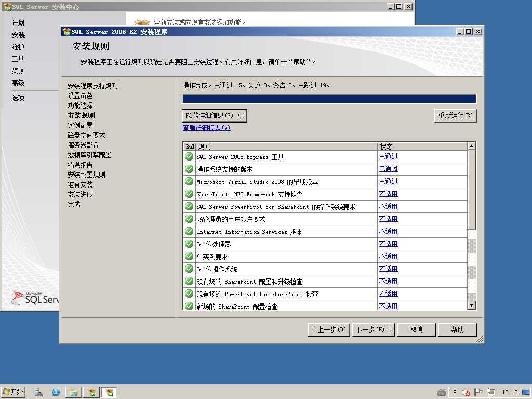
Task: Show hidden tray icons arrow
Action: pyautogui.click(x=455, y=392)
